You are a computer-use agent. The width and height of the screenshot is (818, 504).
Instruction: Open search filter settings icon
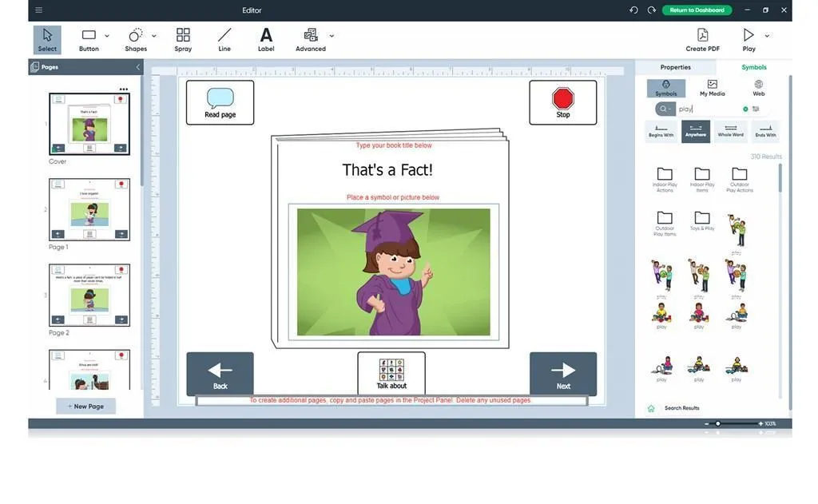(x=756, y=109)
